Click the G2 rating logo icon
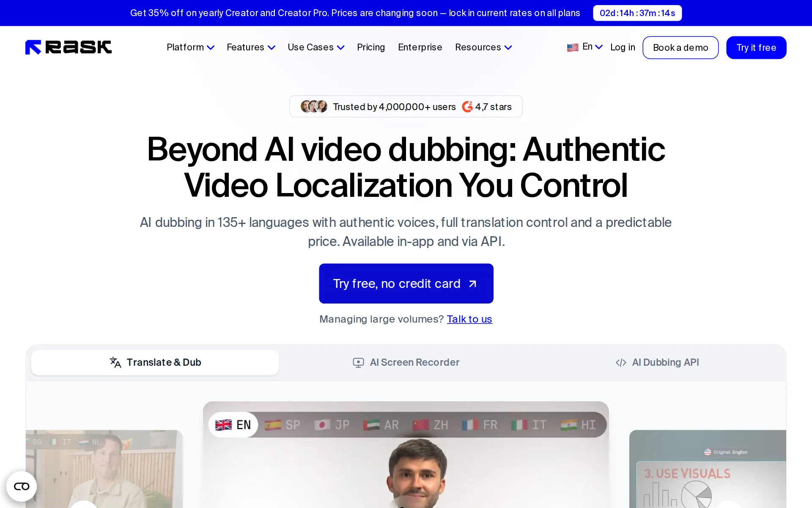Screen dimensions: 812x508 [x=467, y=107]
